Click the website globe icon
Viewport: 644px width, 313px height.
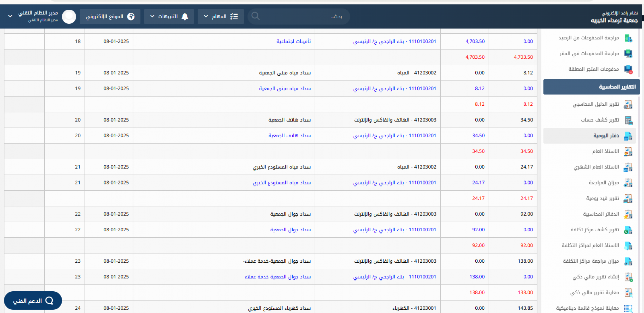point(131,16)
